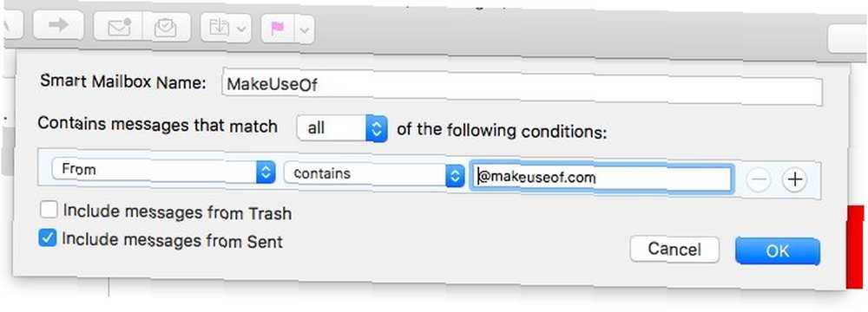Image resolution: width=868 pixels, height=312 pixels.
Task: Click the partially visible leftmost toolbar button
Action: click(13, 25)
